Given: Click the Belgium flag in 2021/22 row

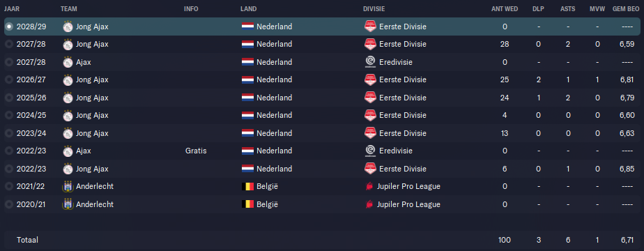Looking at the screenshot, I should tap(247, 186).
